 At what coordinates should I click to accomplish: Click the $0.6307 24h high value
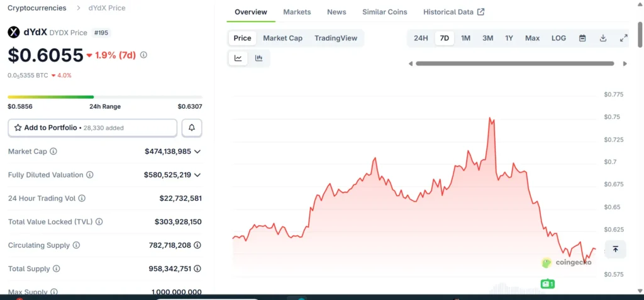tap(190, 106)
